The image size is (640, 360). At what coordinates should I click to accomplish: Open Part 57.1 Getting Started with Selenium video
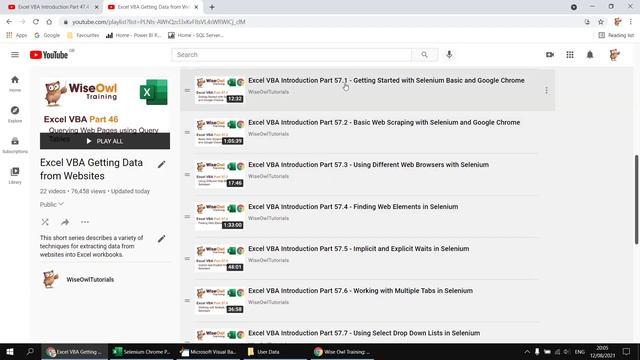[x=386, y=80]
